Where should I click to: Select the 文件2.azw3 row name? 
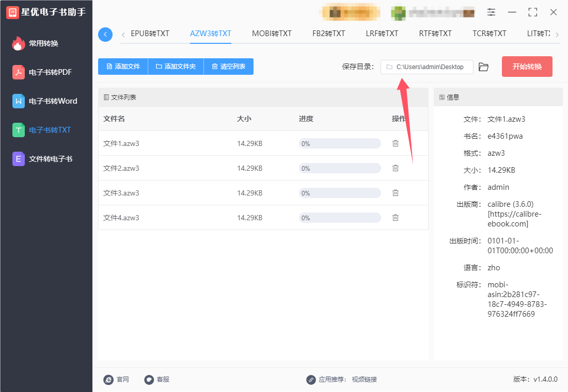[x=121, y=168]
